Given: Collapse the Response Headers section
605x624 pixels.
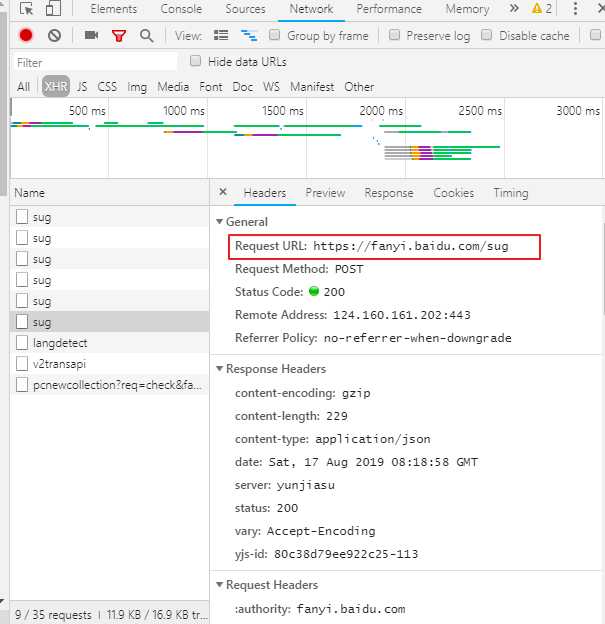Looking at the screenshot, I should point(219,369).
